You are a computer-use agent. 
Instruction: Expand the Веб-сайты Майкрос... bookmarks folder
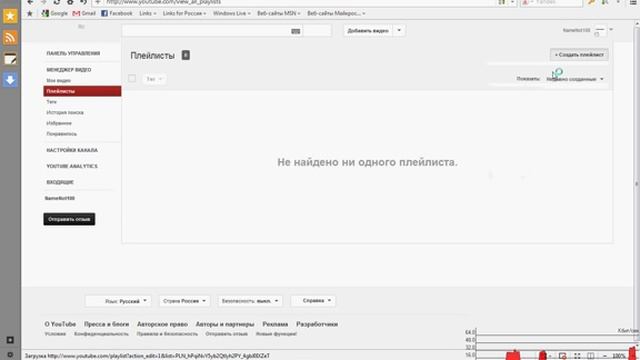point(336,13)
